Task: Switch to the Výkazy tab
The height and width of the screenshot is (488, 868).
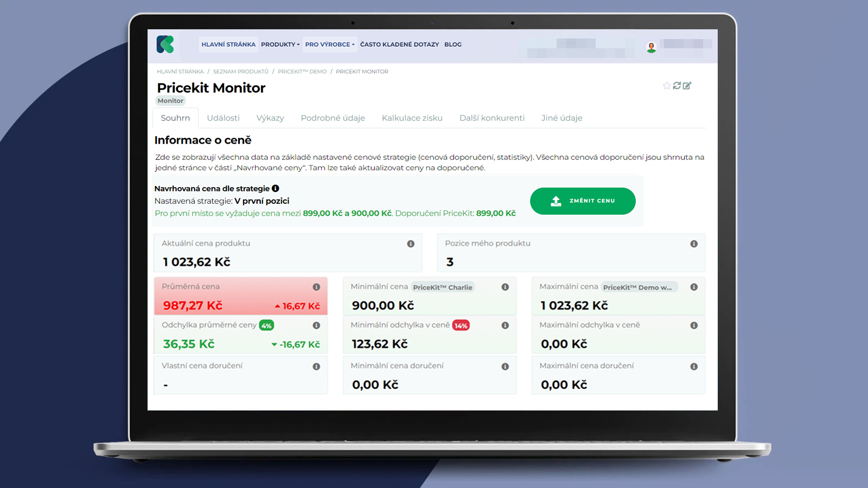Action: tap(270, 118)
